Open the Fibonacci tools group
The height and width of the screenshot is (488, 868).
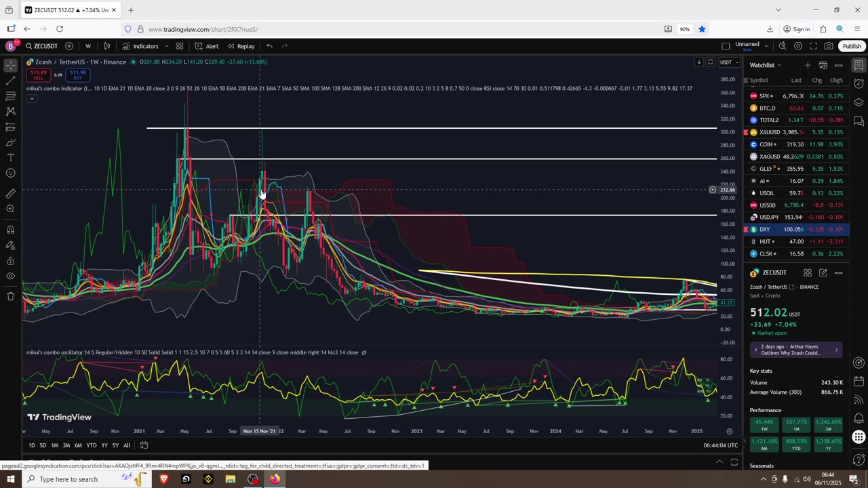[x=10, y=96]
